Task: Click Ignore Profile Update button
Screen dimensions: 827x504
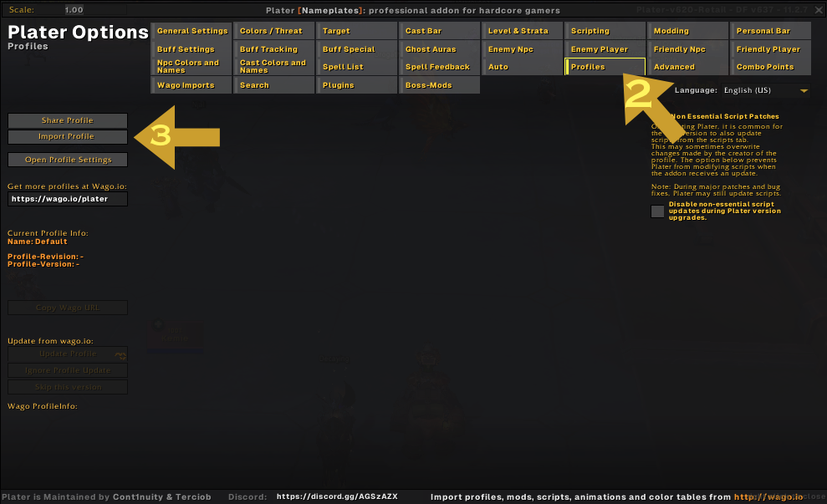Action: (68, 370)
